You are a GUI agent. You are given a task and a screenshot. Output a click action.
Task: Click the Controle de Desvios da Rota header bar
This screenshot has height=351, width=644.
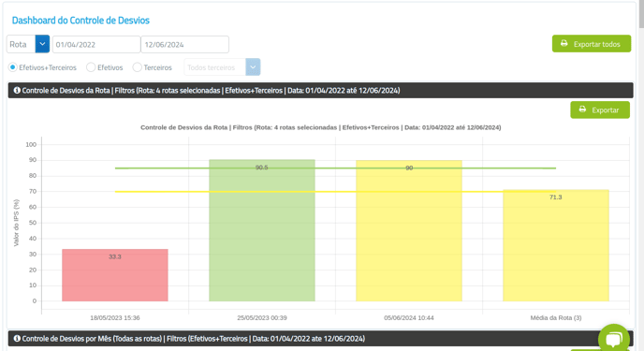pos(321,90)
